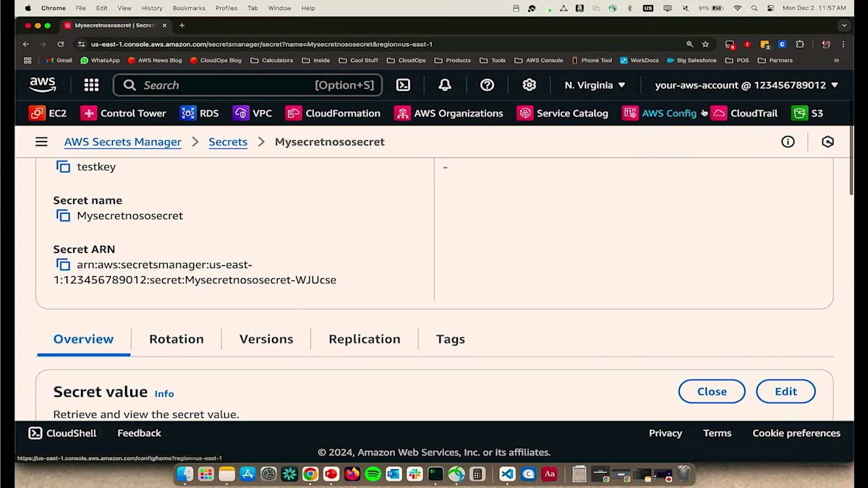The height and width of the screenshot is (488, 868).
Task: Switch to the Replication tab
Action: point(365,339)
